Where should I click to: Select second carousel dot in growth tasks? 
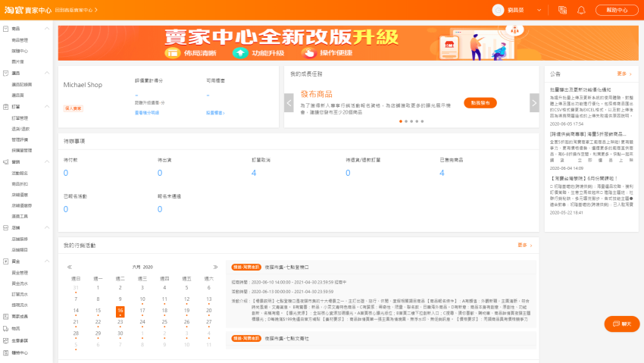[x=406, y=121]
